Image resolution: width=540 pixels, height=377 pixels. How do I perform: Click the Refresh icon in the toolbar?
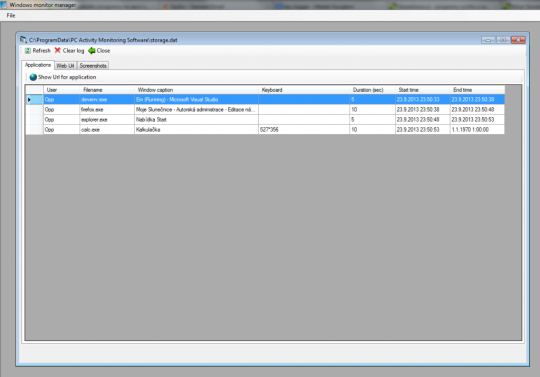(28, 51)
